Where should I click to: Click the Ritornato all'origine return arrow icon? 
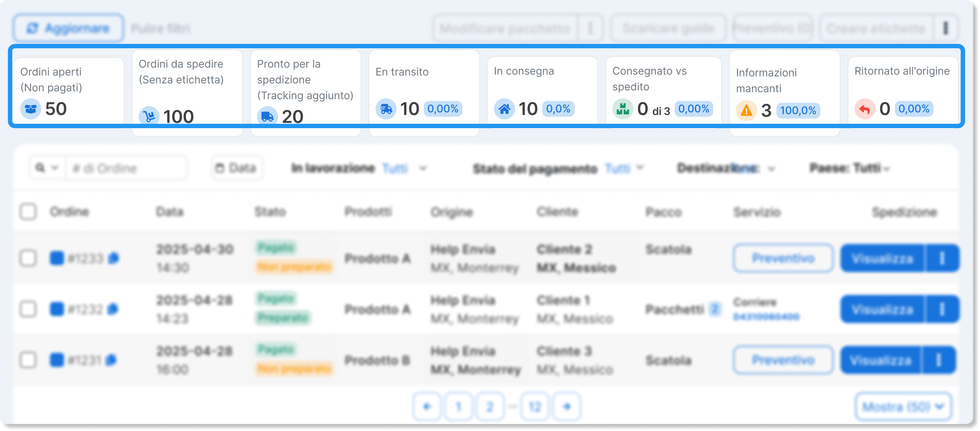tap(865, 109)
